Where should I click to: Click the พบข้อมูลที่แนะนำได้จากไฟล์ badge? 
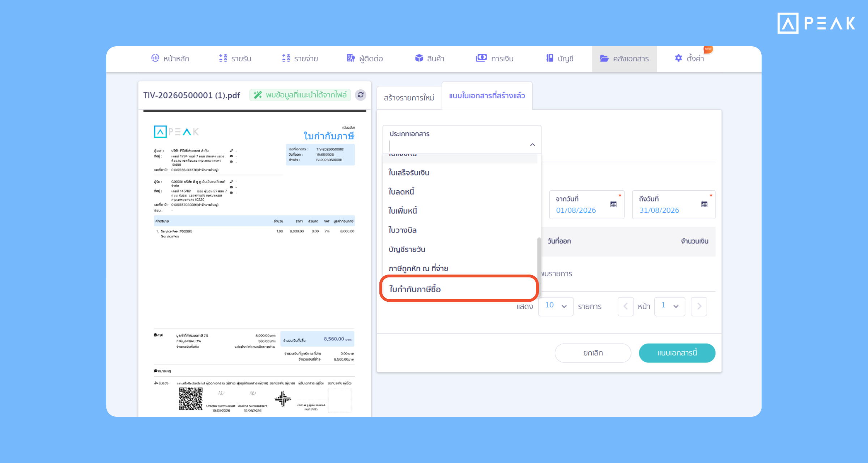click(x=300, y=95)
